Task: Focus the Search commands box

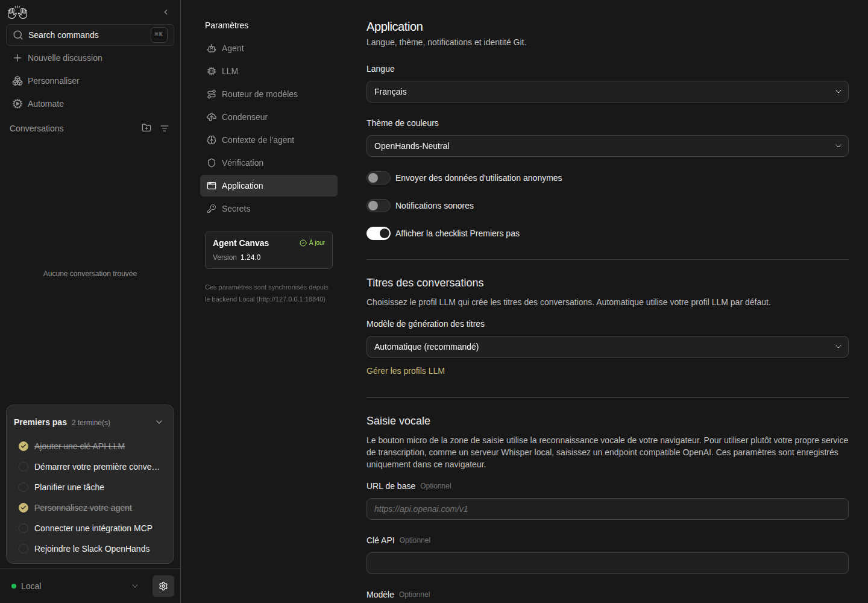Action: click(x=90, y=35)
